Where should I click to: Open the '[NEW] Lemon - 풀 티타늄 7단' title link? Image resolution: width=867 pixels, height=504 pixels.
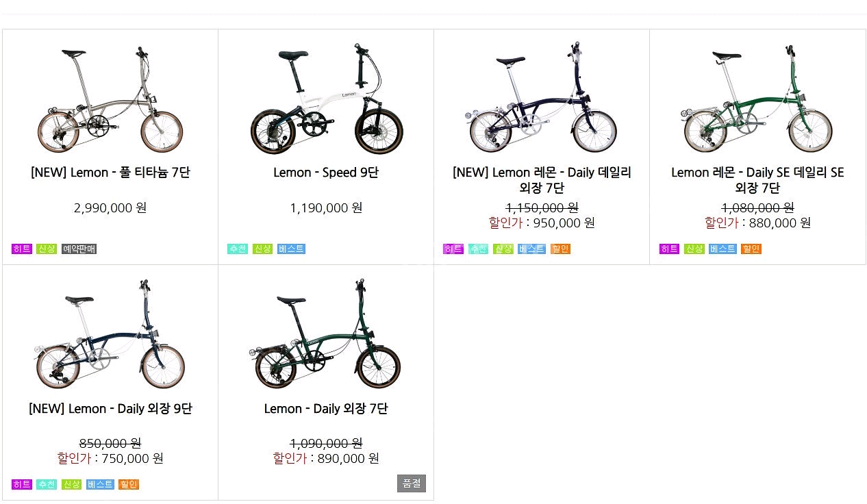point(110,173)
